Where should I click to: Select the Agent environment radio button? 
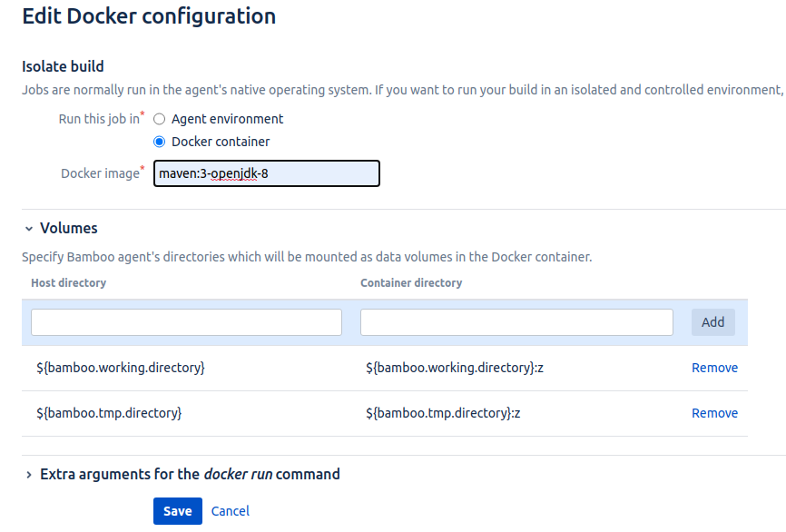pos(160,119)
